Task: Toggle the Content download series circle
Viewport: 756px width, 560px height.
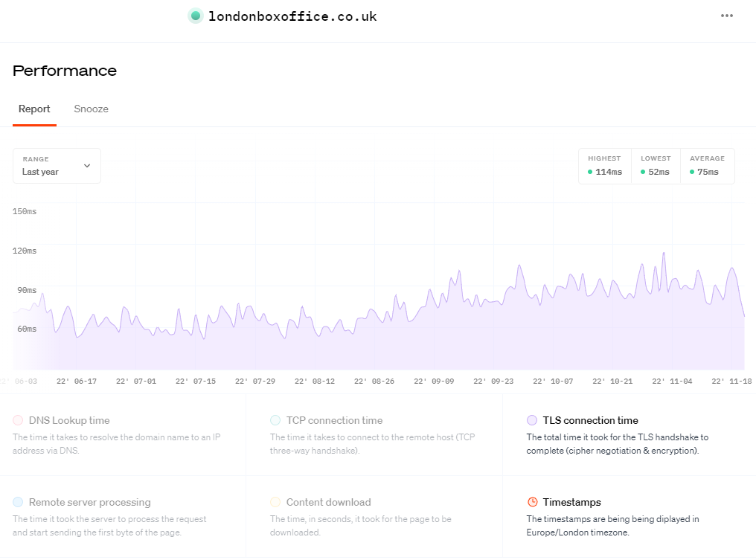Action: click(275, 502)
